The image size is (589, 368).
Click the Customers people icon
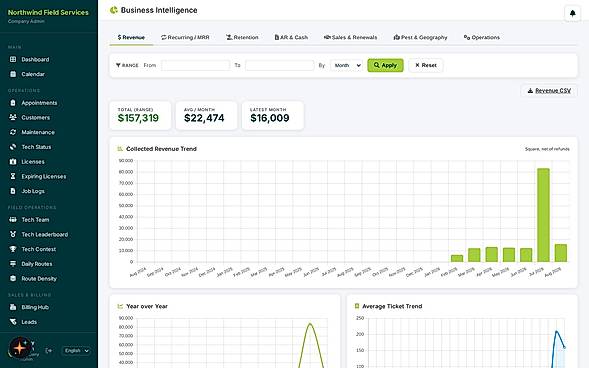pos(13,118)
